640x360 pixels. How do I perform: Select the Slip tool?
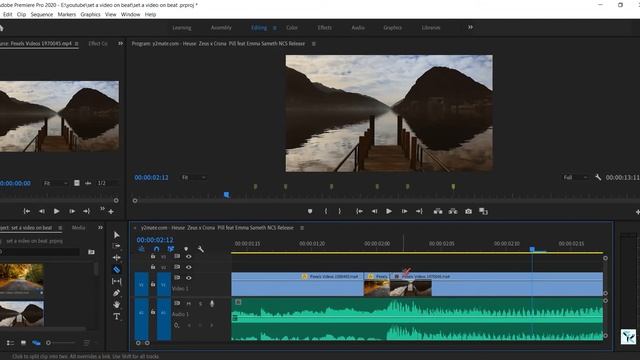pos(117,281)
